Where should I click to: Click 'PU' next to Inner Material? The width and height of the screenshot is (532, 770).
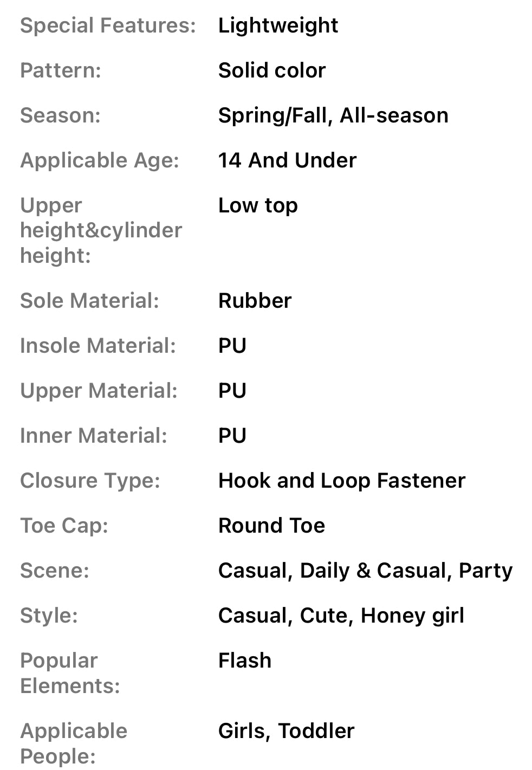(232, 436)
